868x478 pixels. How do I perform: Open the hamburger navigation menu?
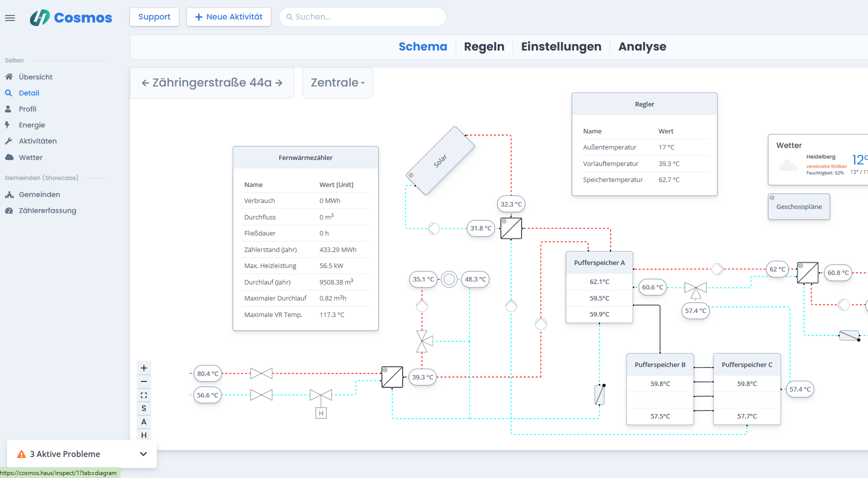[9, 17]
